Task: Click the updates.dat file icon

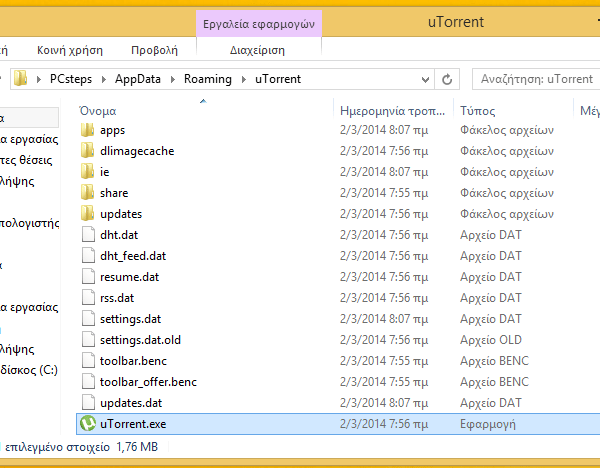Action: 88,403
